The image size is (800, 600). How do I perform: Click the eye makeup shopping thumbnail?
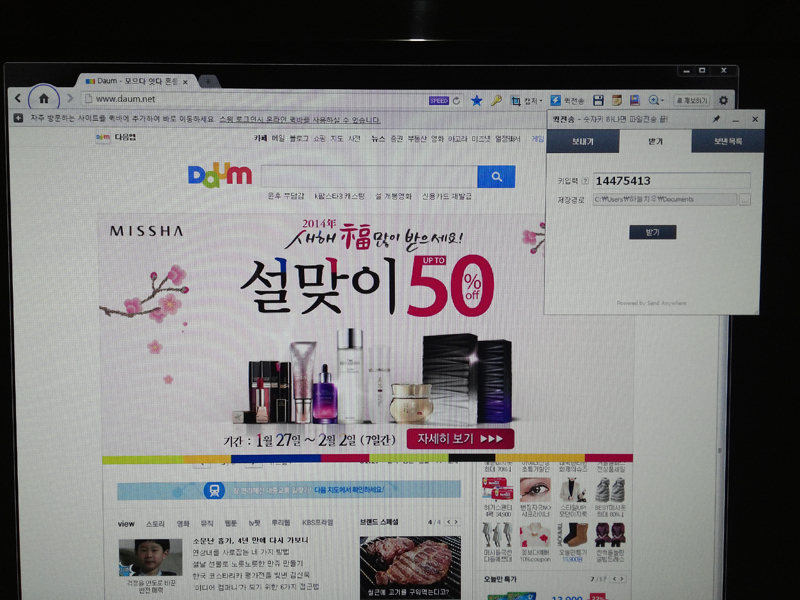pos(535,490)
